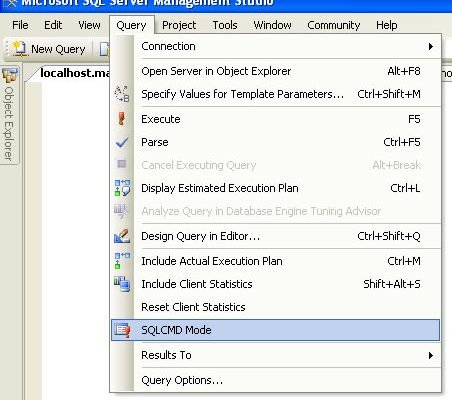Click the Include Client Statistics icon
Screen dimensions: 452x400
tap(122, 284)
